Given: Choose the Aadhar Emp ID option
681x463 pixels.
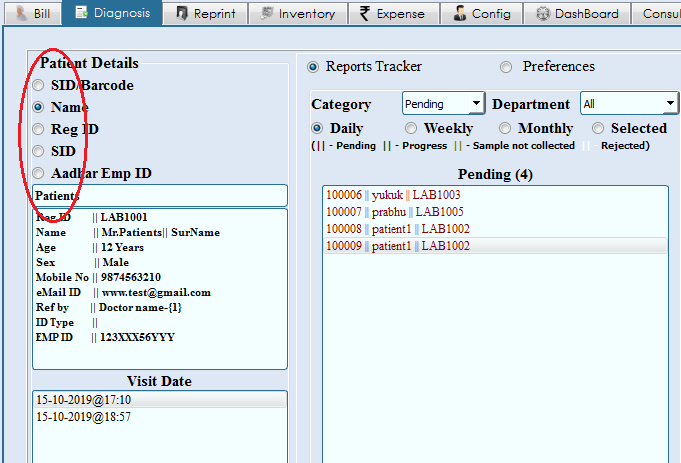Looking at the screenshot, I should click(x=39, y=174).
